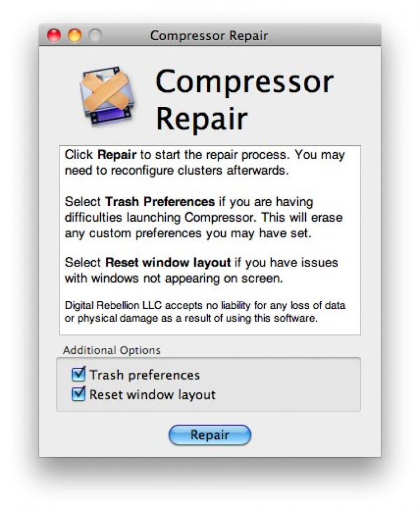Viewport: 420px width, 511px height.
Task: Click the "Trash preferences" checkbox label text
Action: coord(144,375)
